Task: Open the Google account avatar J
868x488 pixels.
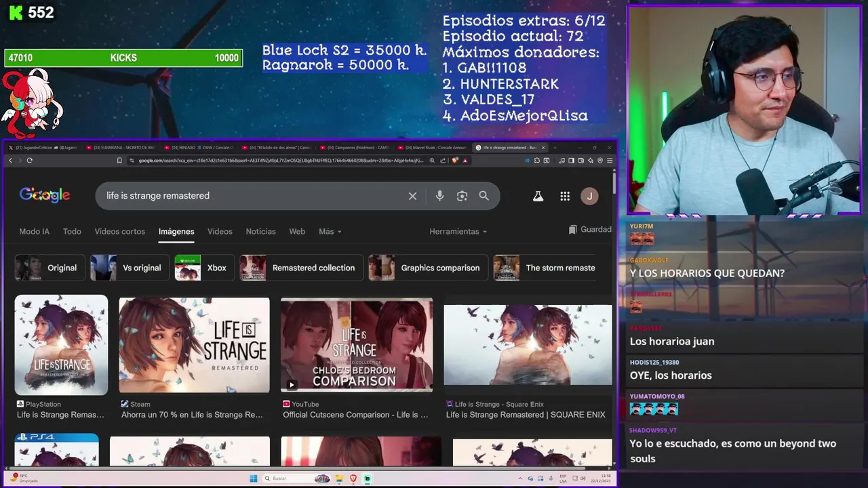Action: click(589, 196)
